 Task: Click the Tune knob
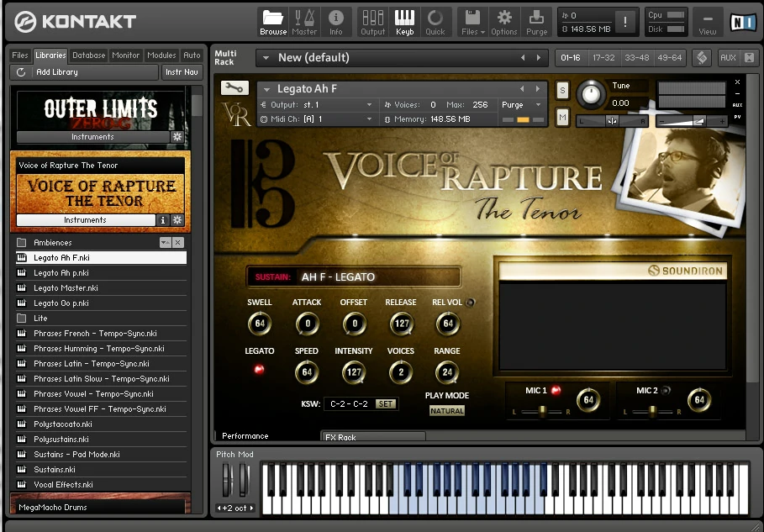coord(591,94)
